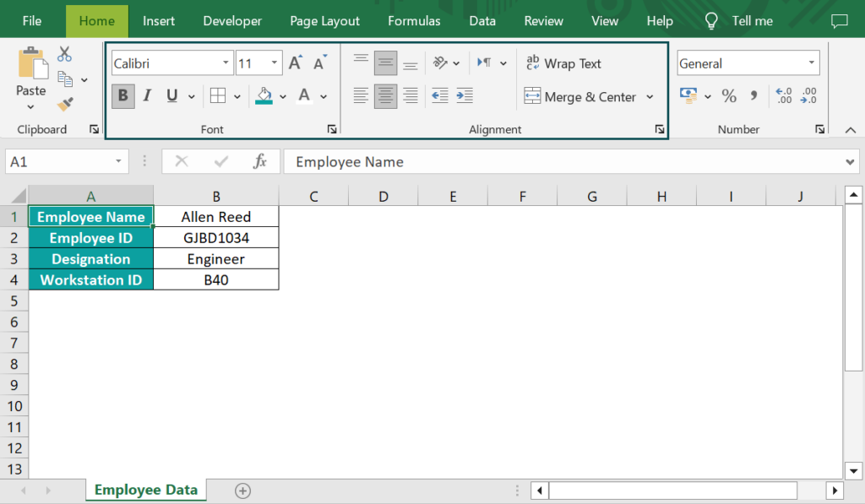
Task: Open the Developer ribbon tab
Action: 231,20
